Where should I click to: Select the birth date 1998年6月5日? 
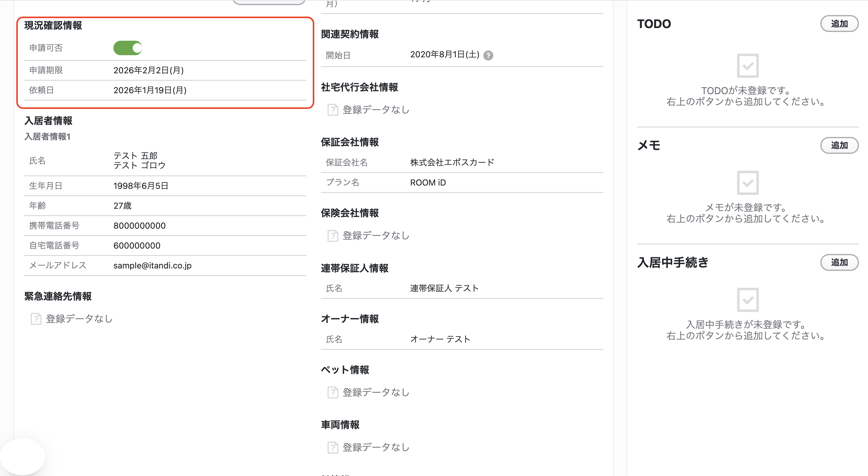[141, 186]
